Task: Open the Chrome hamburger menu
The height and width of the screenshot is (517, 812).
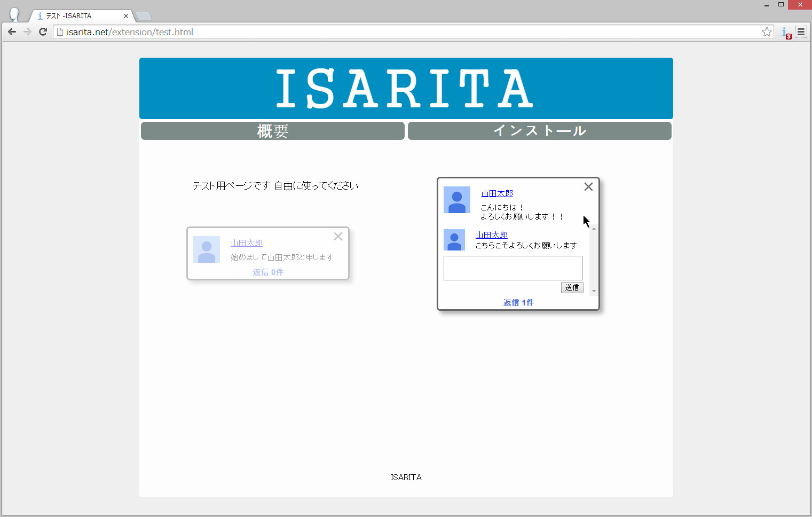Action: [801, 32]
